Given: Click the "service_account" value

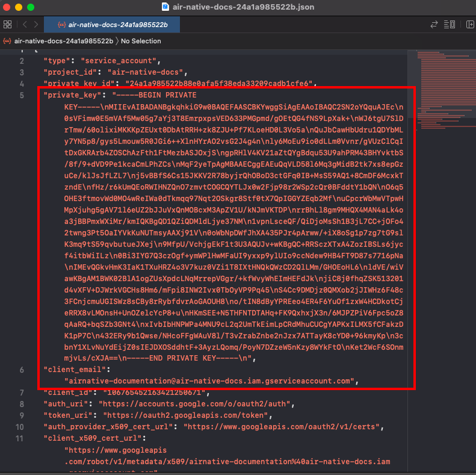Looking at the screenshot, I should pyautogui.click(x=119, y=61).
